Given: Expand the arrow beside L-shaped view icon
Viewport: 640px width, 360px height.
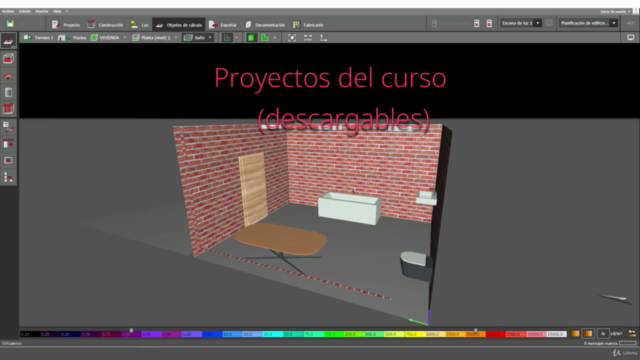Looking at the screenshot, I should (275, 38).
